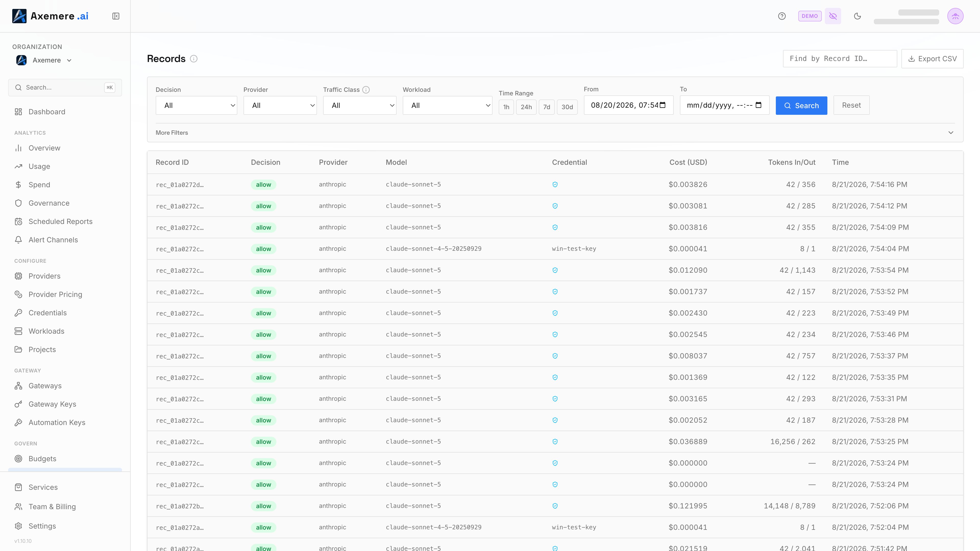Open Settings page
The height and width of the screenshot is (551, 980).
(x=65, y=526)
